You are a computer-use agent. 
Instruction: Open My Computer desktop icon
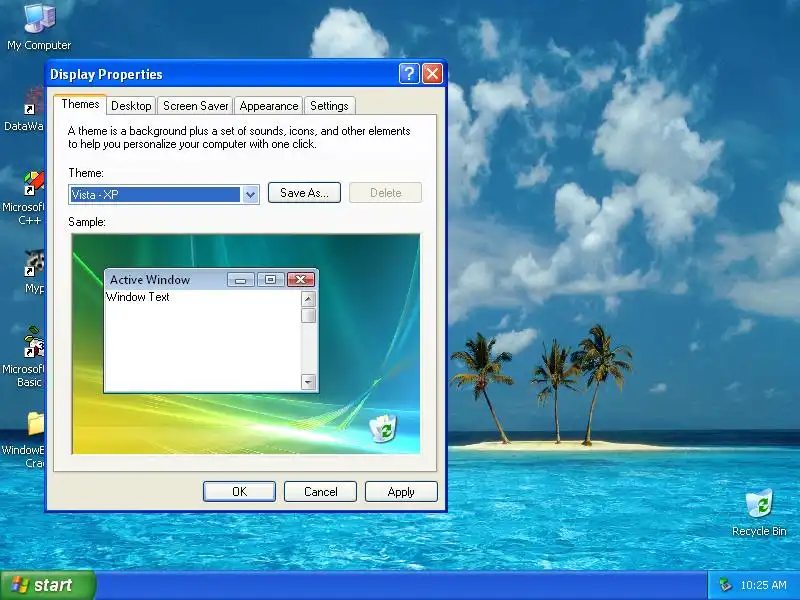pos(39,27)
